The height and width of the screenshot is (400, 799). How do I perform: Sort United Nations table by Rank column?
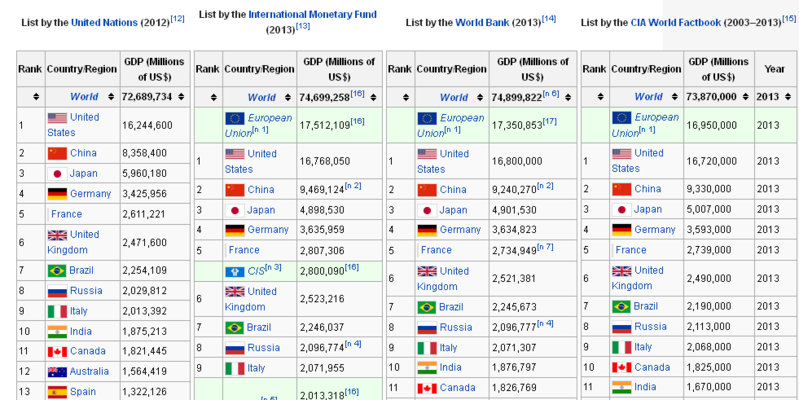[x=36, y=97]
